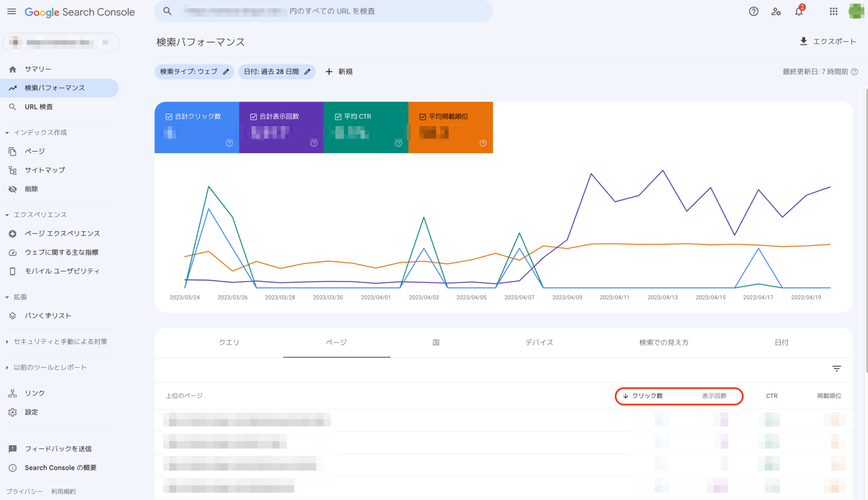Image resolution: width=868 pixels, height=500 pixels.
Task: Click the エクスポート button
Action: 828,42
